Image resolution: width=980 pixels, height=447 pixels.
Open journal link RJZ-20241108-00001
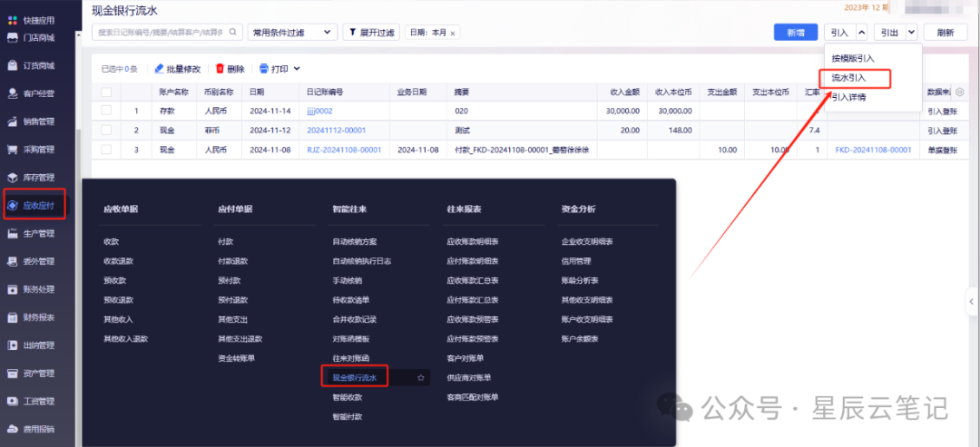click(344, 150)
